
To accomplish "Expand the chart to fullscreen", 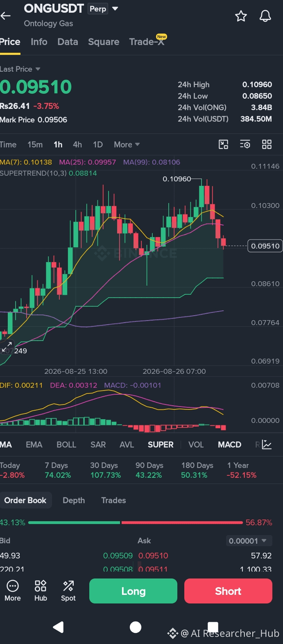I will [7, 347].
